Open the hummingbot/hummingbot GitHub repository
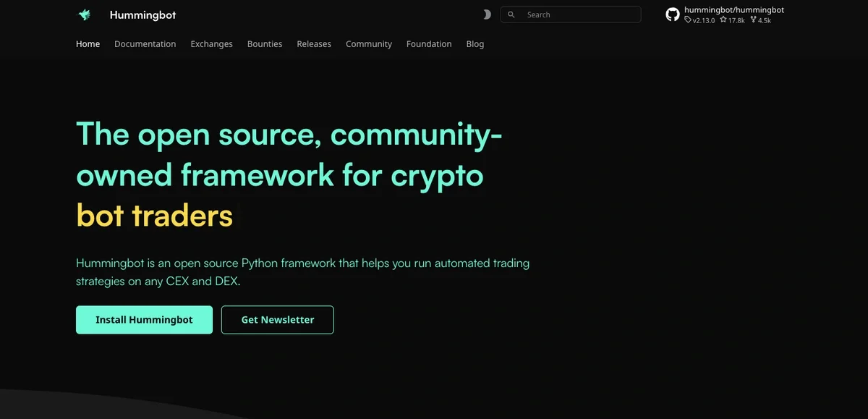 [x=734, y=9]
